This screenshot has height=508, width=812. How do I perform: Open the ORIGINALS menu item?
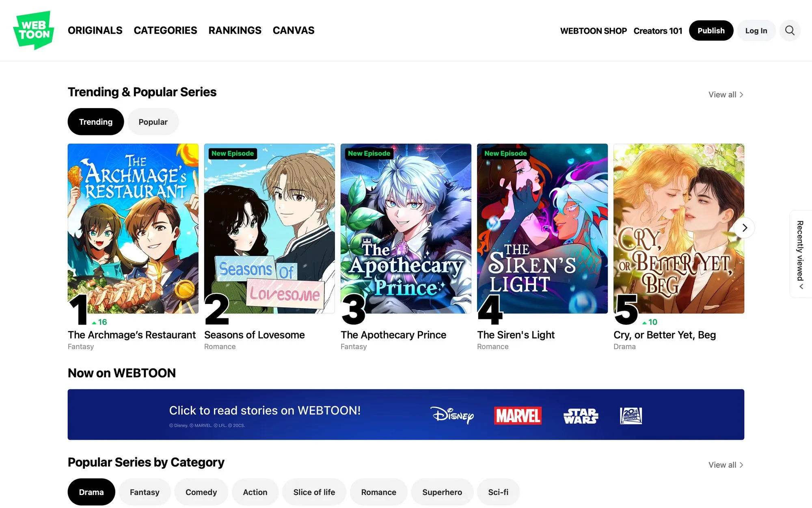pyautogui.click(x=95, y=30)
